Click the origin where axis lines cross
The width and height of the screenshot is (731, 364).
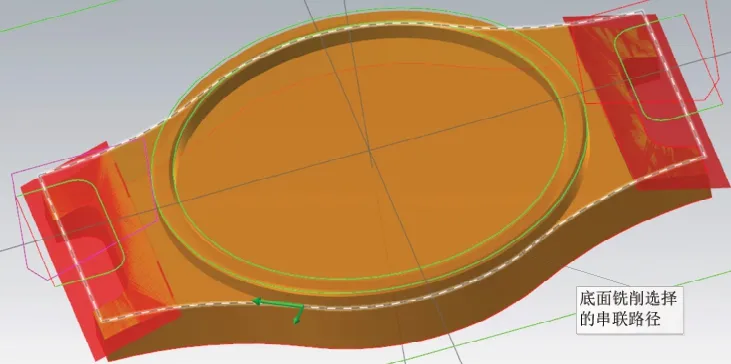click(371, 151)
